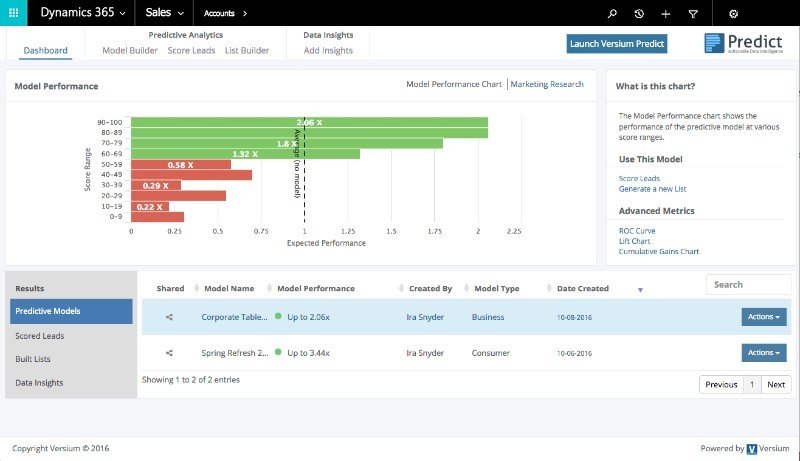This screenshot has width=800, height=461.
Task: Sort by Date Created arrow
Action: (640, 290)
